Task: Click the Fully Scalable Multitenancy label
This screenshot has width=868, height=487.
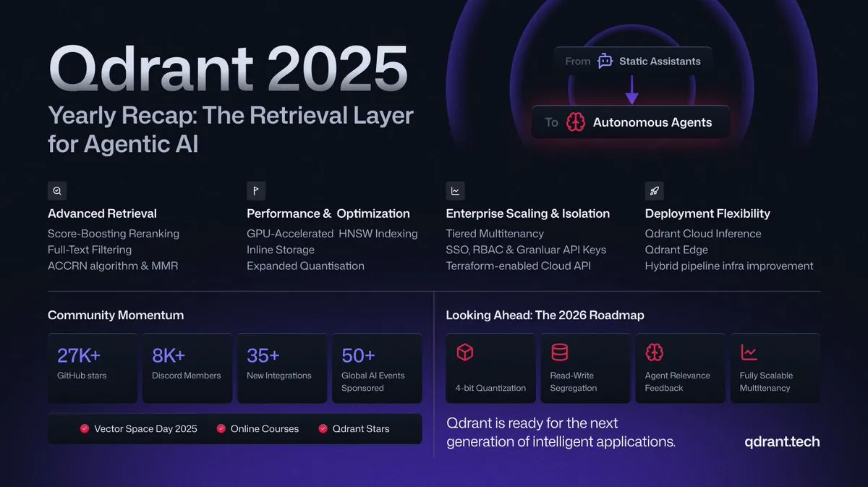Action: pyautogui.click(x=766, y=382)
